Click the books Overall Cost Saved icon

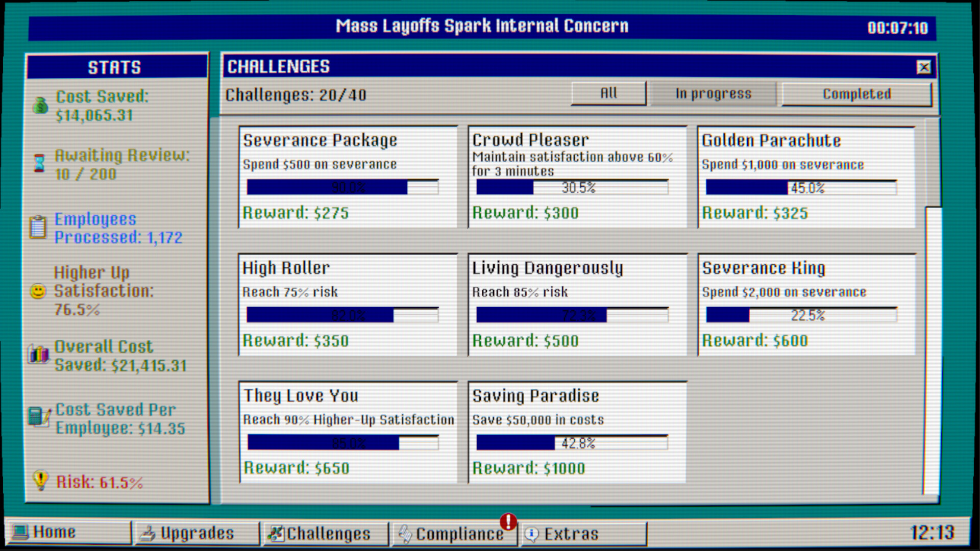(x=38, y=354)
